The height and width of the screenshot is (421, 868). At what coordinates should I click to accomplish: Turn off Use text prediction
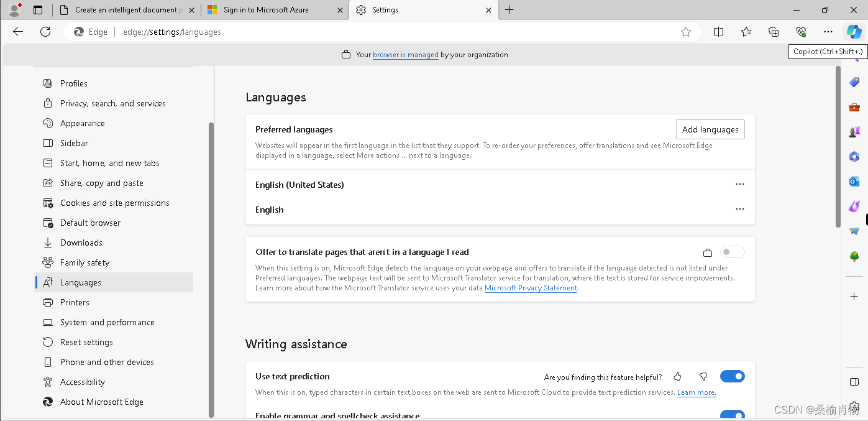732,376
